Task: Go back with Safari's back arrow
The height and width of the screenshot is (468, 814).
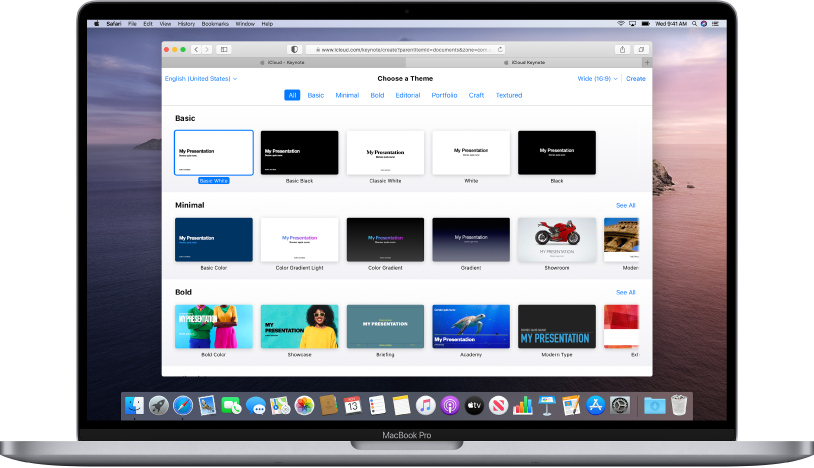Action: 196,49
